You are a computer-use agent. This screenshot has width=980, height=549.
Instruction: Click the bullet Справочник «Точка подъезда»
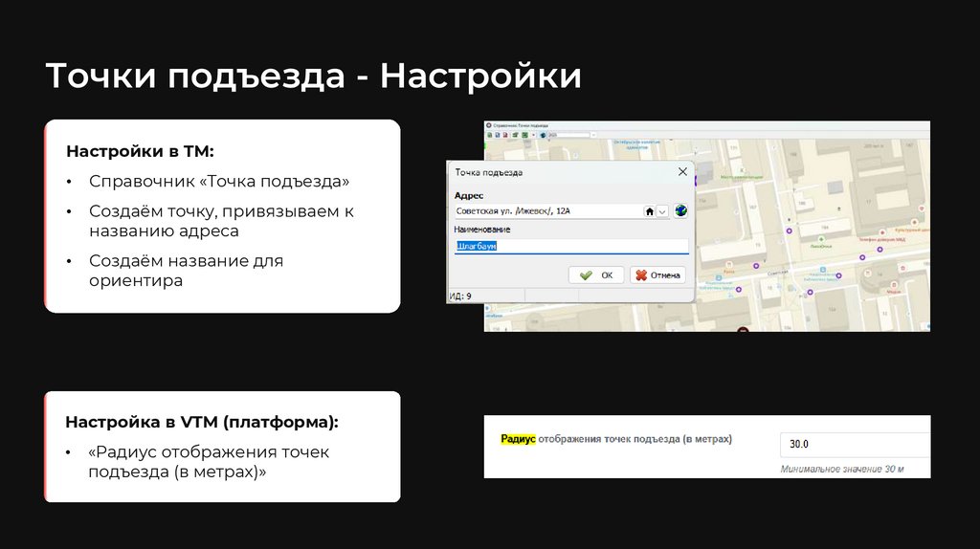click(x=219, y=181)
